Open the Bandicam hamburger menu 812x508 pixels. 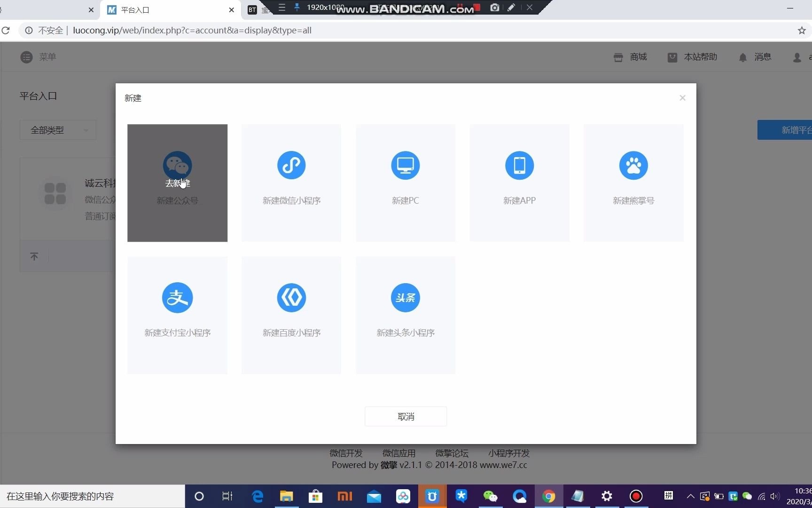(x=281, y=8)
